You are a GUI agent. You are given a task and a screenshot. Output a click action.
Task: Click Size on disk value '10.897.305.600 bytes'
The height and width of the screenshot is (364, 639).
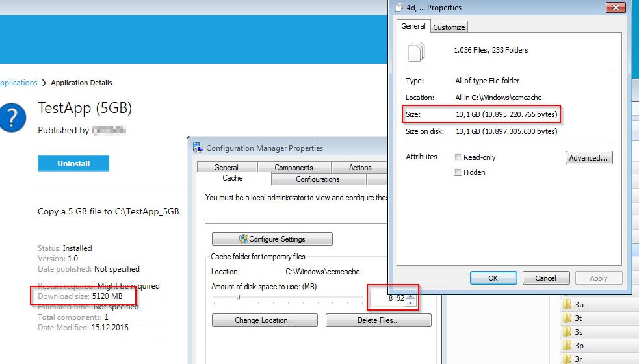point(520,131)
